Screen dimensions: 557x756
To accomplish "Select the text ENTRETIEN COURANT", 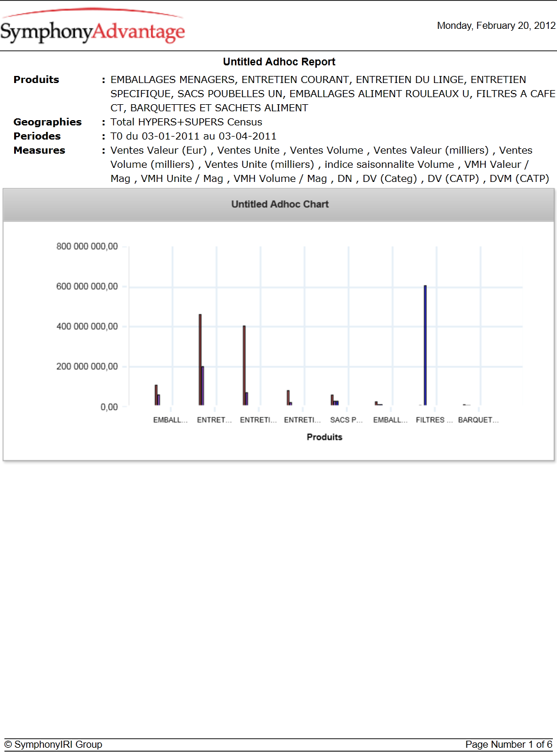I will [295, 79].
